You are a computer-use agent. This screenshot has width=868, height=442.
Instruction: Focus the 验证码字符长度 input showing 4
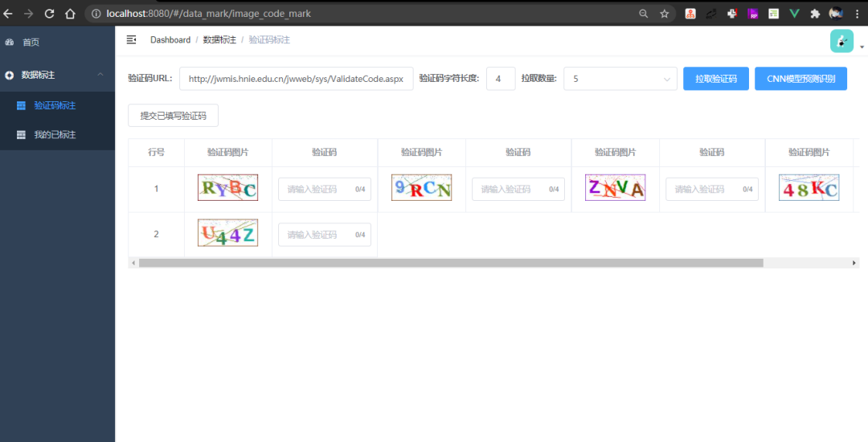click(x=501, y=79)
